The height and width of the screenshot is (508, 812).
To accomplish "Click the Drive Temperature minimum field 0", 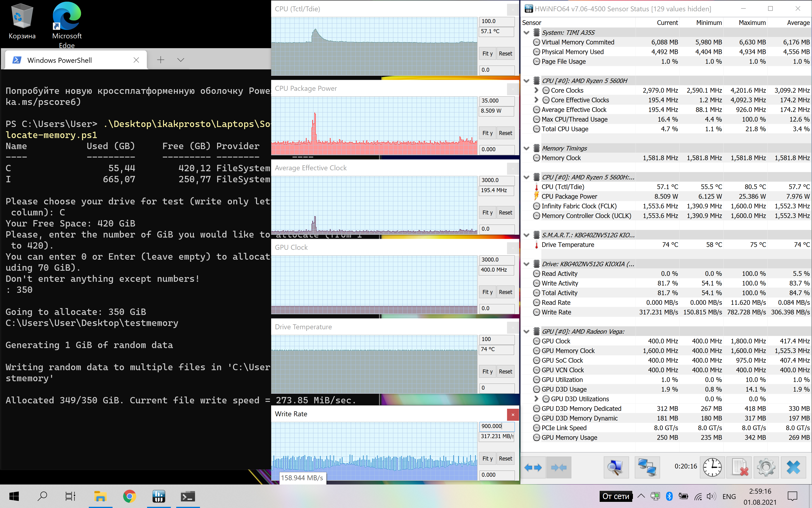I will pyautogui.click(x=497, y=388).
